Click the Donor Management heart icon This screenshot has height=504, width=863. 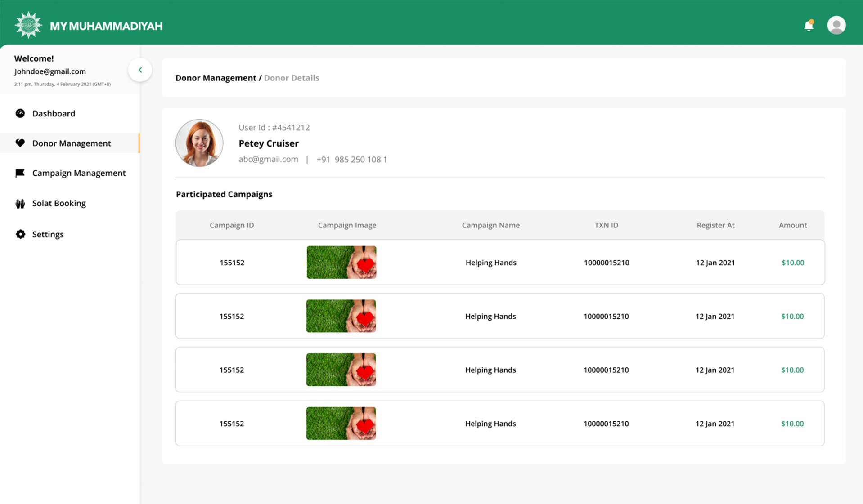pos(20,143)
